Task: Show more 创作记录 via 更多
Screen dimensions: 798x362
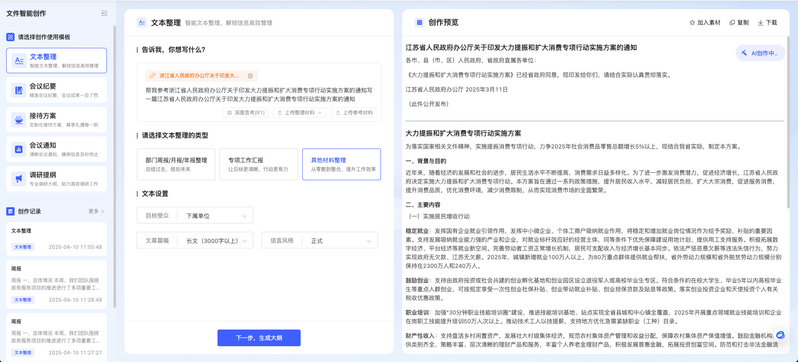Action: pyautogui.click(x=96, y=211)
